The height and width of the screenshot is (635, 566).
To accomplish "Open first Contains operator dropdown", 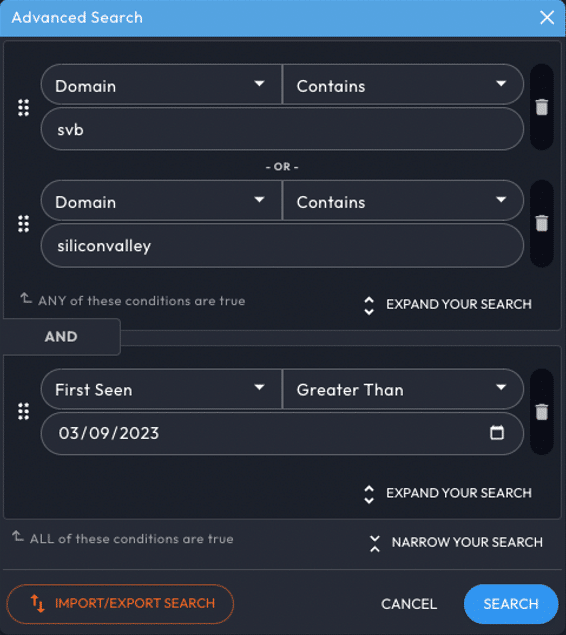I will [403, 84].
